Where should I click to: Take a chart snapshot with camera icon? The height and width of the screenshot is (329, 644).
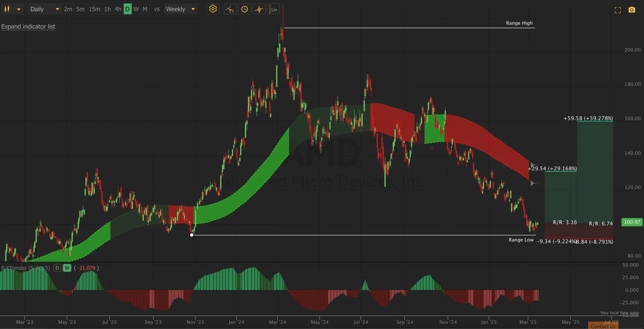[x=632, y=10]
